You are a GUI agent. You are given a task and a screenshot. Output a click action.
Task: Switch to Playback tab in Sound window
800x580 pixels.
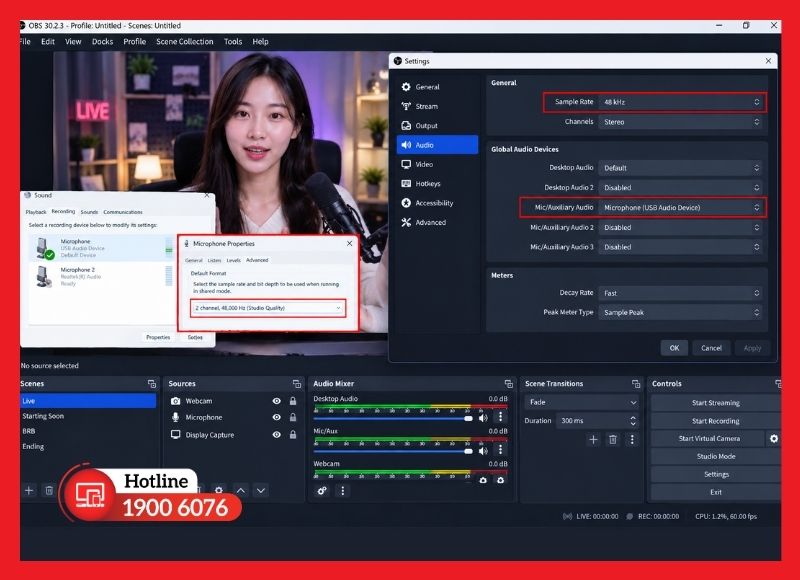[36, 212]
